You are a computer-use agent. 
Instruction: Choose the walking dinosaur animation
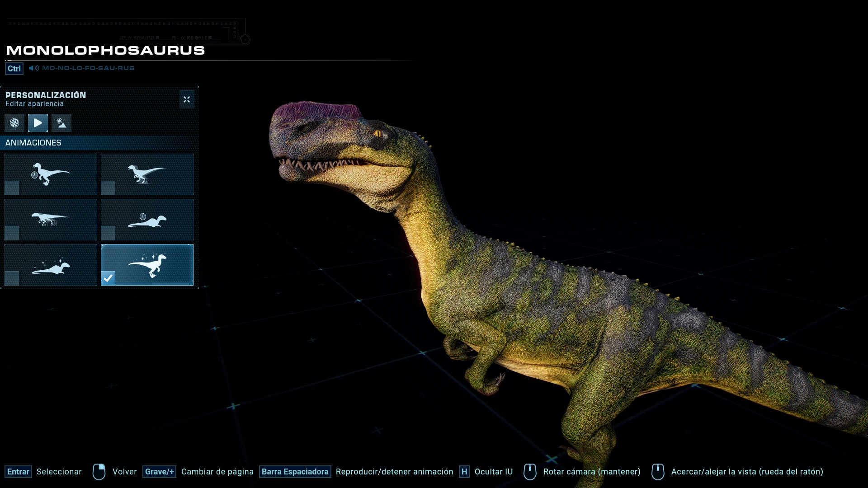tap(147, 174)
